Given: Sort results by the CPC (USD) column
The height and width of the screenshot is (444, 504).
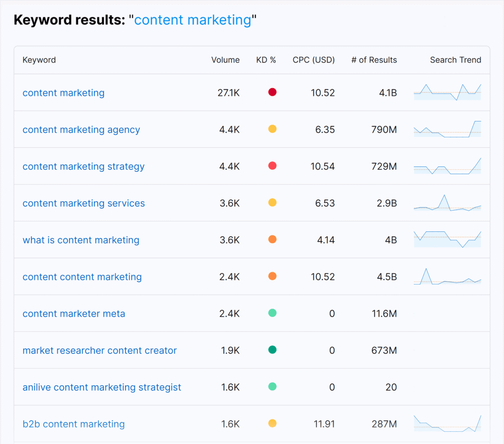Looking at the screenshot, I should [x=314, y=60].
